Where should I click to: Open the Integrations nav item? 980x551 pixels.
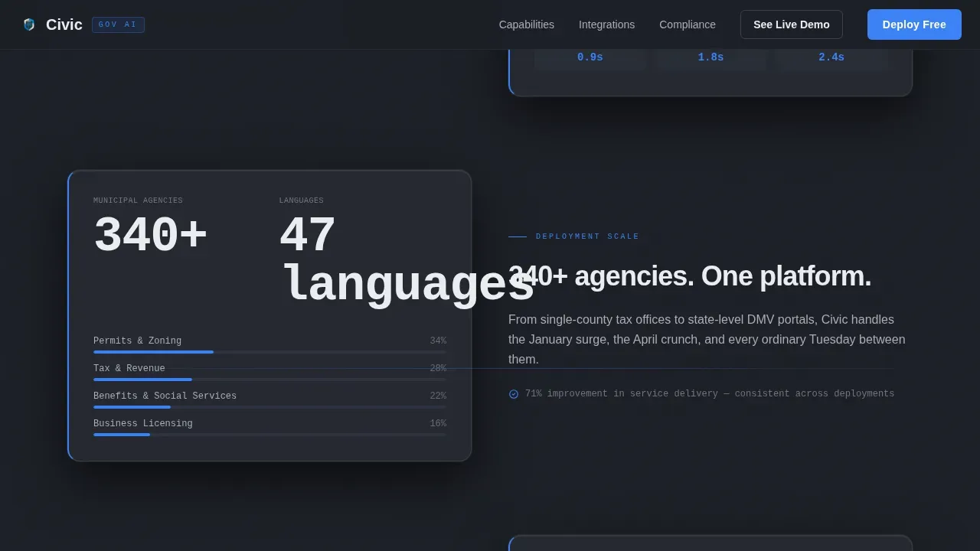pos(606,24)
